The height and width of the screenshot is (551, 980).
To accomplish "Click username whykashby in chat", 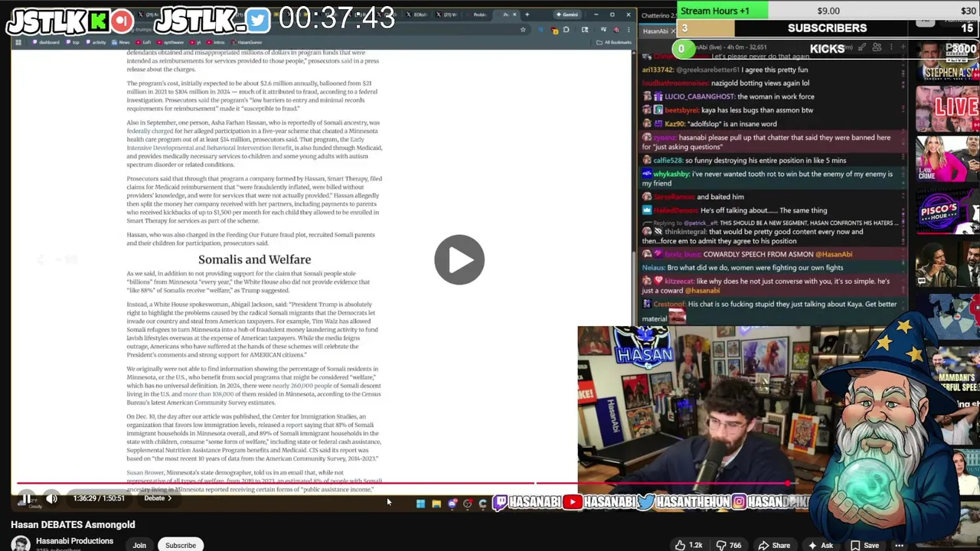I will click(671, 174).
